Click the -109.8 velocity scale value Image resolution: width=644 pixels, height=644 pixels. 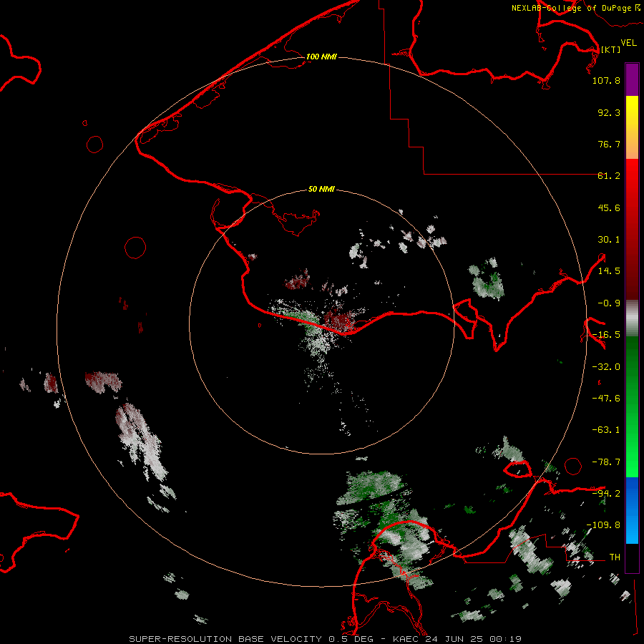click(x=603, y=525)
